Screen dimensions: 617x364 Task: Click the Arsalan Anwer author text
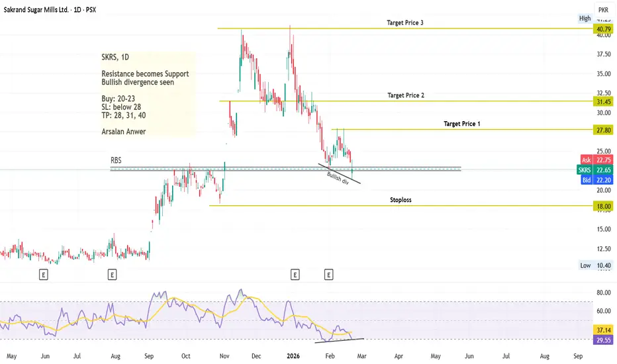click(x=124, y=132)
